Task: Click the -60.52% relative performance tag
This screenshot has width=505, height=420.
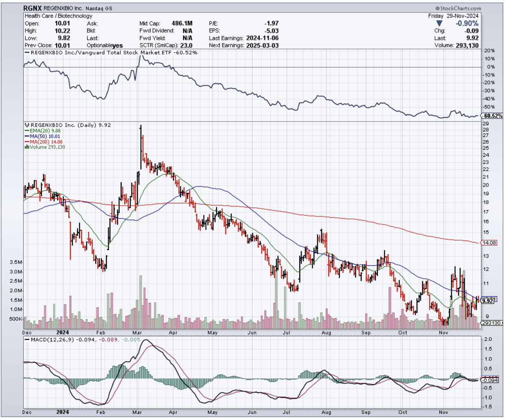Action: (491, 116)
